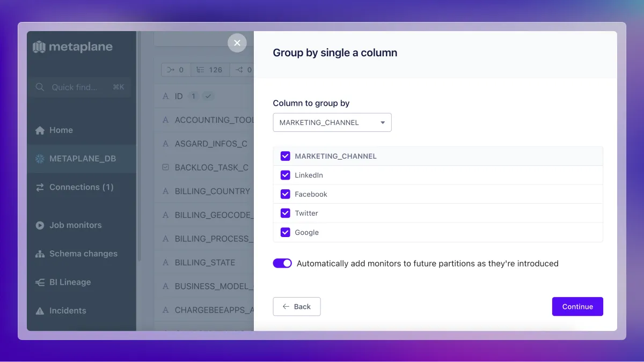Open the Column to group by dropdown
The width and height of the screenshot is (644, 362).
coord(332,122)
